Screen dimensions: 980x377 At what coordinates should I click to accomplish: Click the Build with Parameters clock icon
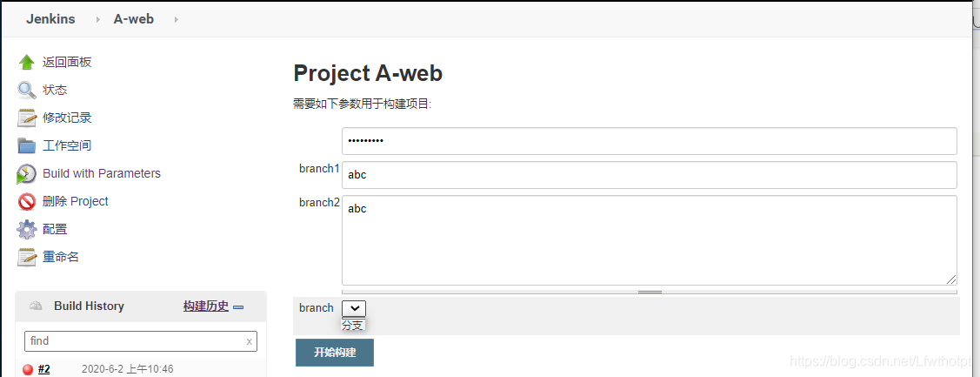[27, 174]
